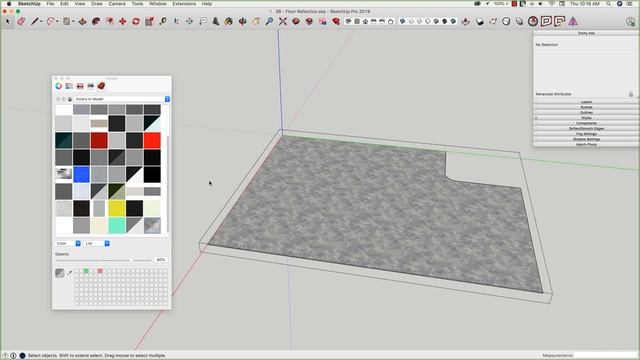Open the List dropdown in Colors panel
The width and height of the screenshot is (640, 360).
(x=96, y=243)
